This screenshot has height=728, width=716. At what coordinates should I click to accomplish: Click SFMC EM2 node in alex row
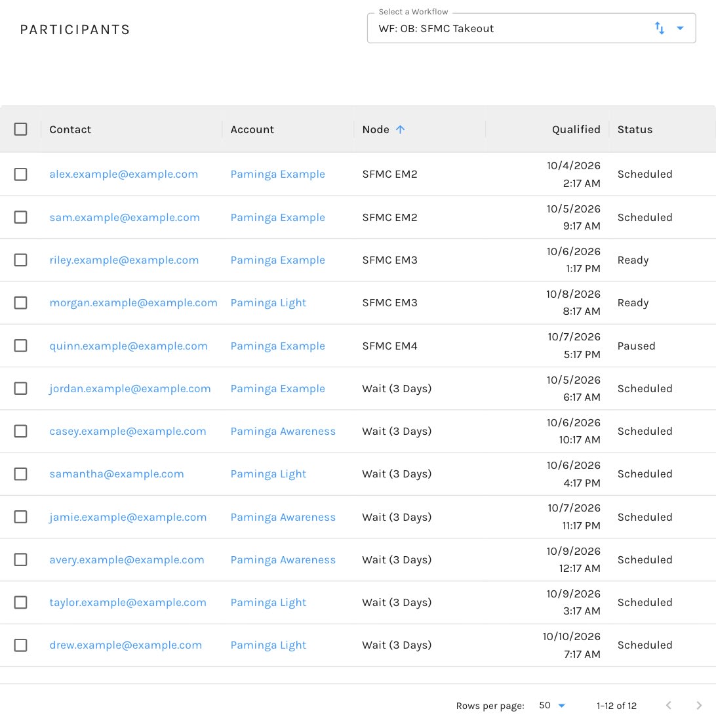[389, 174]
